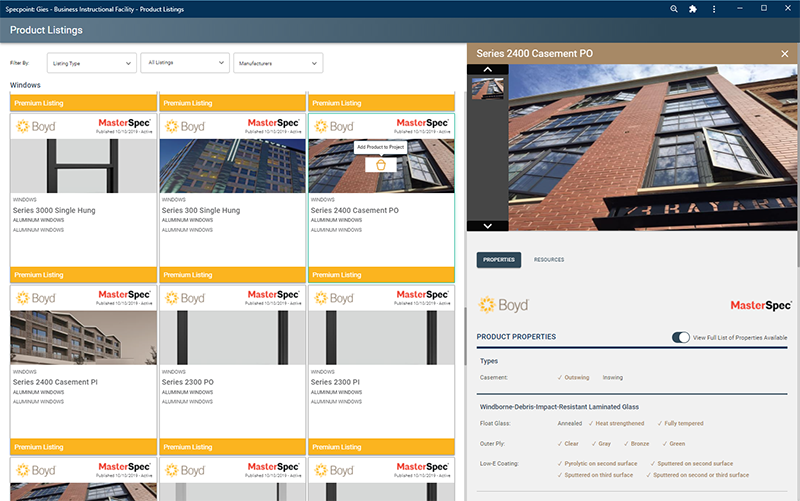Open the three-dot more options menu
This screenshot has height=501, width=800.
click(x=713, y=8)
